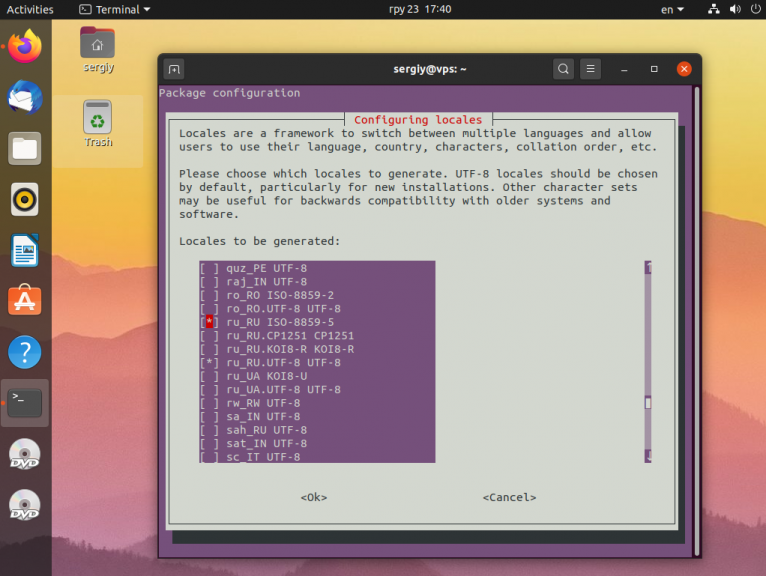The width and height of the screenshot is (766, 576).
Task: Uncheck the ru_RU.UTF-8 UTF-8 locale
Action: tap(210, 363)
